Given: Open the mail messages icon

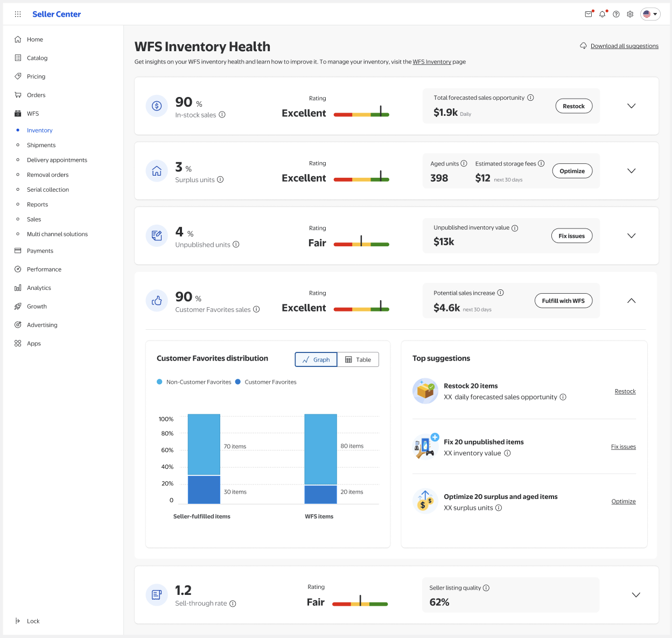Looking at the screenshot, I should [589, 15].
